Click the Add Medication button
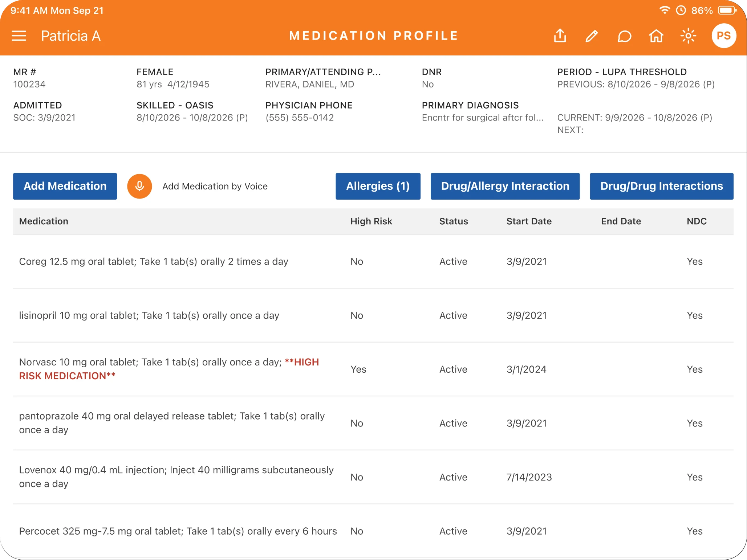 (65, 186)
